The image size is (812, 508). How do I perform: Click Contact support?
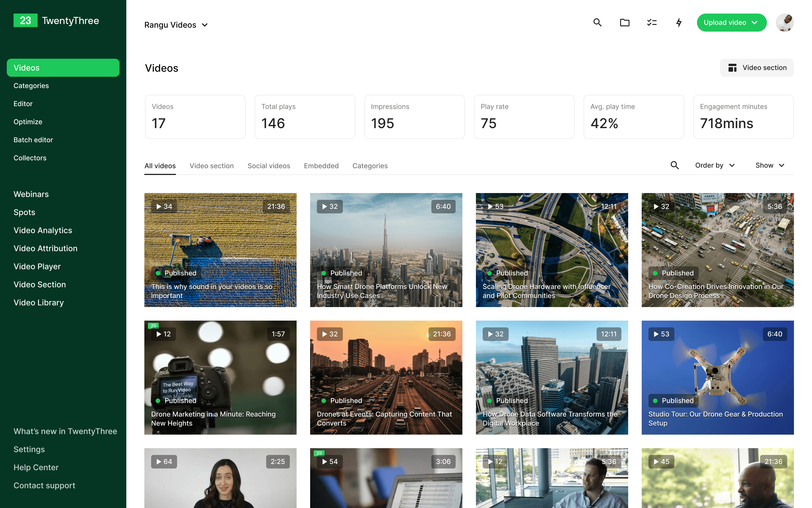point(44,485)
